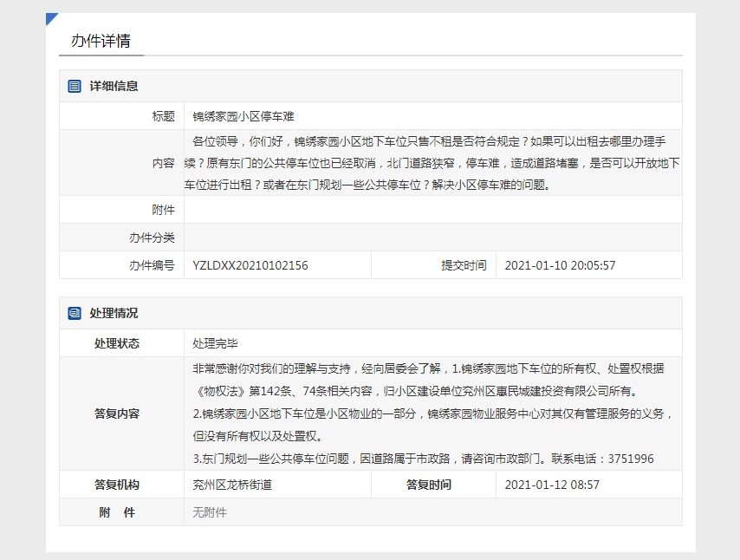This screenshot has width=740, height=560.
Task: Click the empty 附件 field in details
Action: 432,210
